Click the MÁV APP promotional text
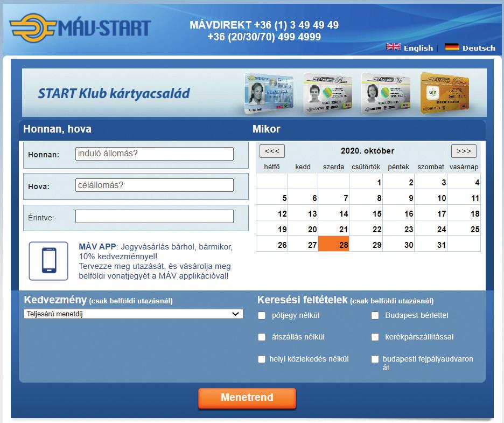Viewport: 504px width, 423px height. 156,261
